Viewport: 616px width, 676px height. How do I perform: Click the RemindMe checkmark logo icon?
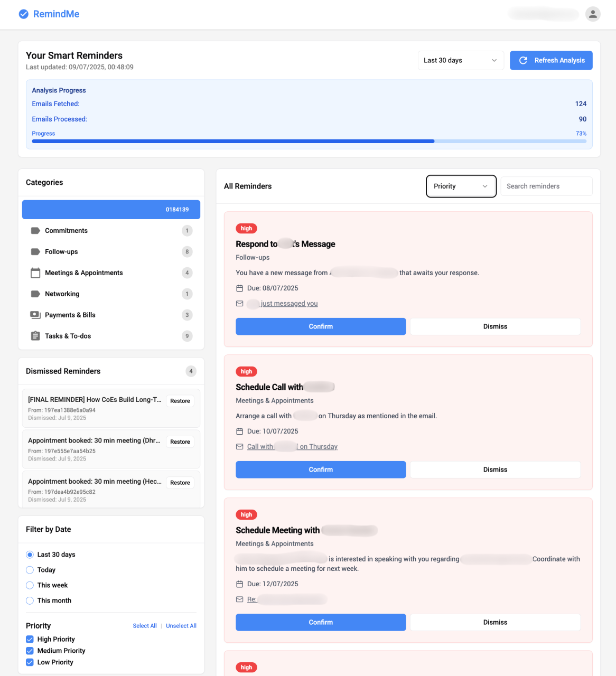pos(24,14)
